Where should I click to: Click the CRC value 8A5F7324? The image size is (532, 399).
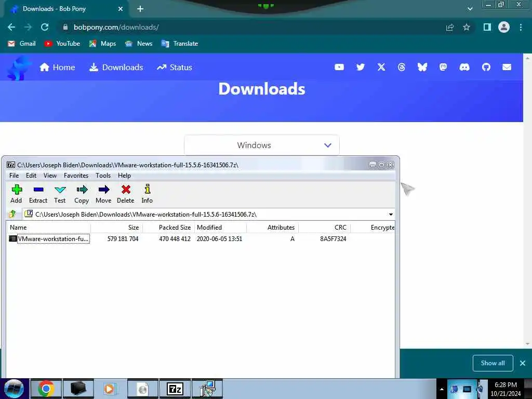[333, 239]
